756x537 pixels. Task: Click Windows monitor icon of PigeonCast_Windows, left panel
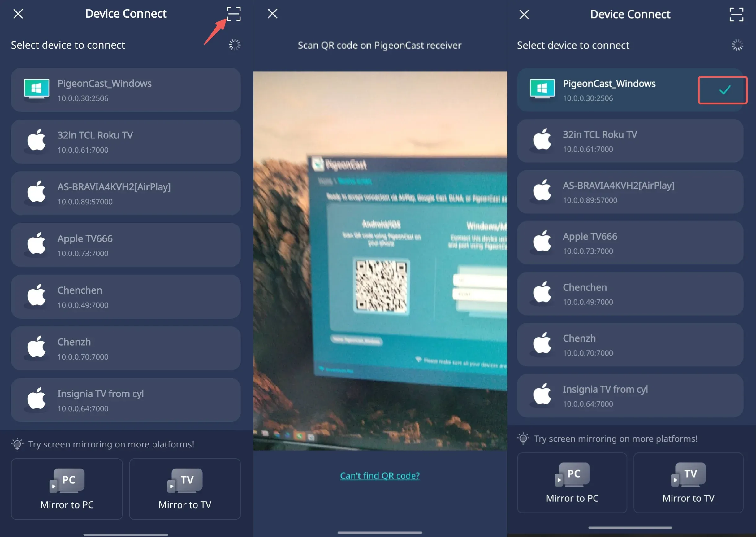tap(37, 89)
